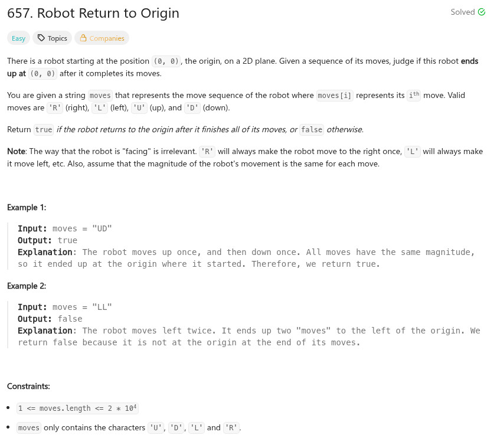Click the Constraints heading
Viewport: 494px width, 448px height.
[x=28, y=386]
